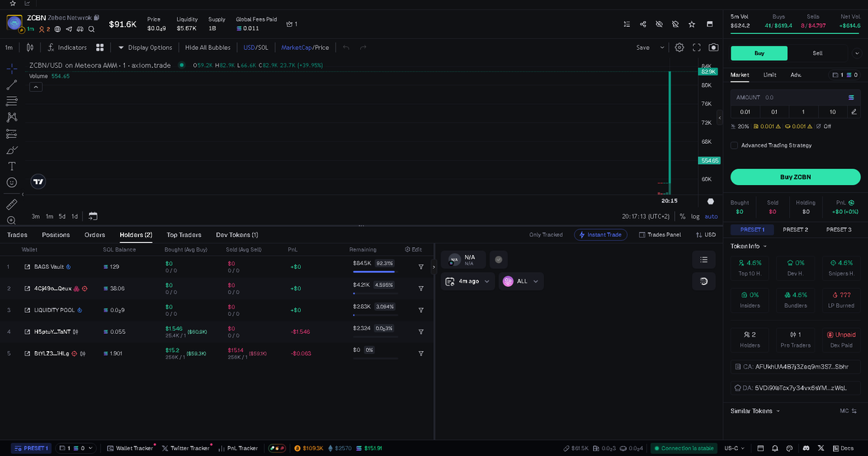Open the emoji sticker tool
This screenshot has height=456, width=868.
click(x=12, y=182)
